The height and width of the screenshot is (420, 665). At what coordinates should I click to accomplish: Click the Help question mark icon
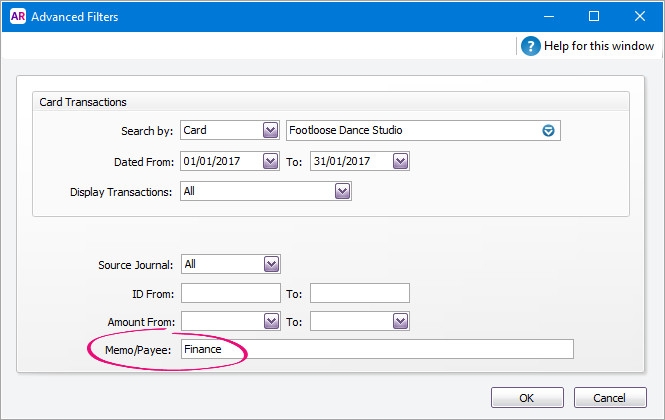click(x=530, y=46)
